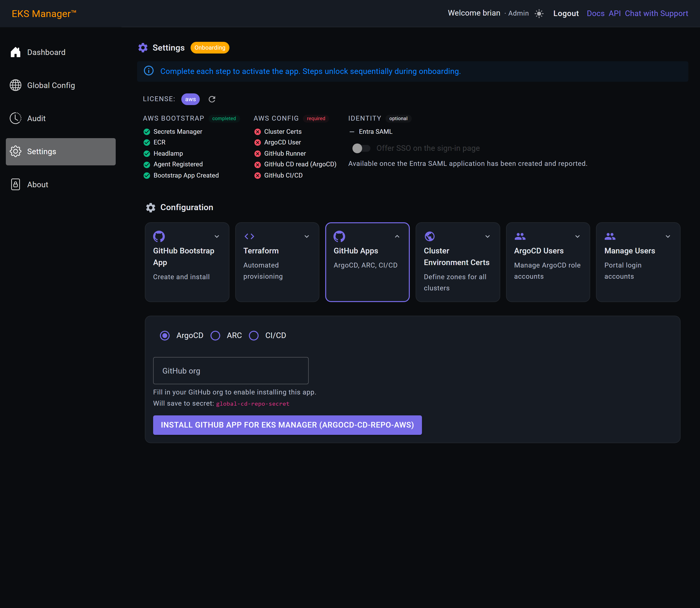700x608 pixels.
Task: Toggle Offer SSO on the sign-in page switch
Action: (x=361, y=148)
